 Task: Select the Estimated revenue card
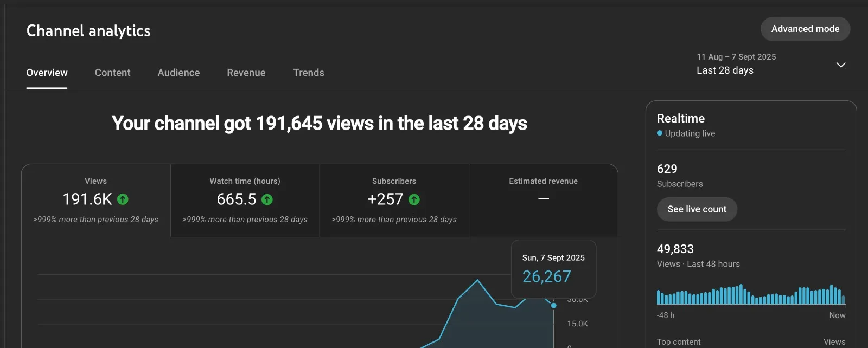(543, 201)
